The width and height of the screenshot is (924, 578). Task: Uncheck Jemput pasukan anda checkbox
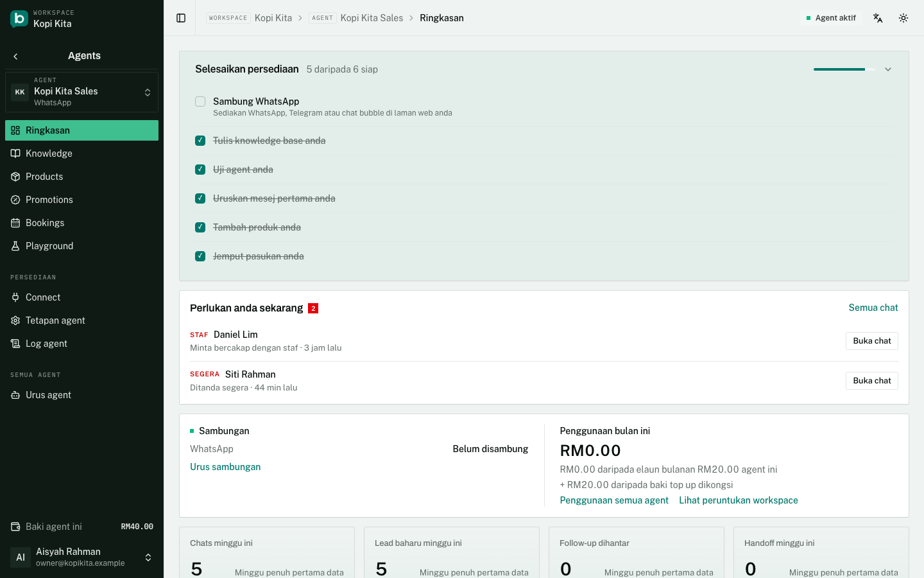click(200, 256)
